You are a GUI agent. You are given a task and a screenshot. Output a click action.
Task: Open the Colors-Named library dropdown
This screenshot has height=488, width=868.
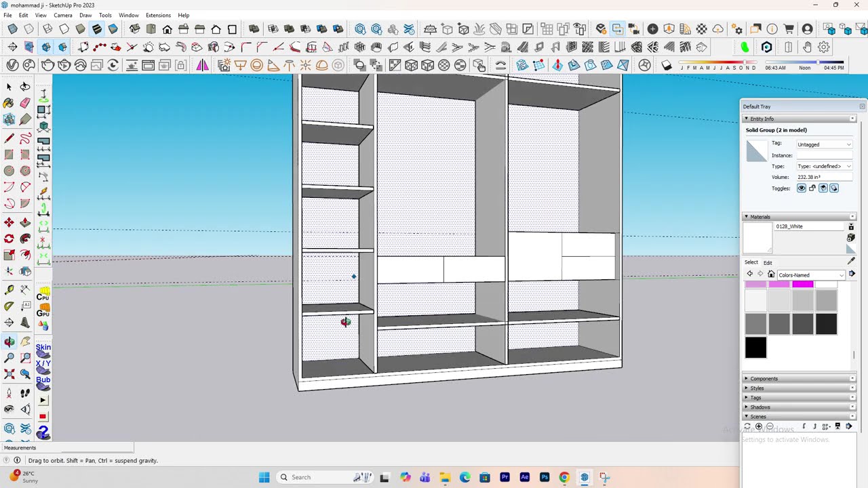(810, 274)
